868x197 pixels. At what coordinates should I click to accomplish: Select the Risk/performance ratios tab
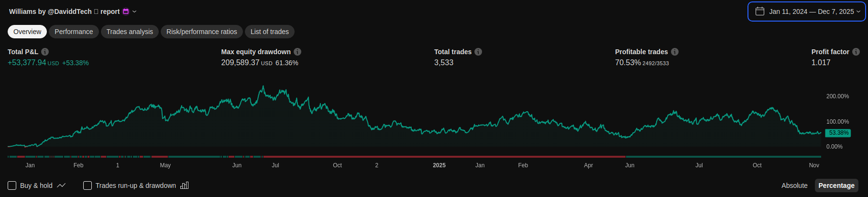click(202, 32)
